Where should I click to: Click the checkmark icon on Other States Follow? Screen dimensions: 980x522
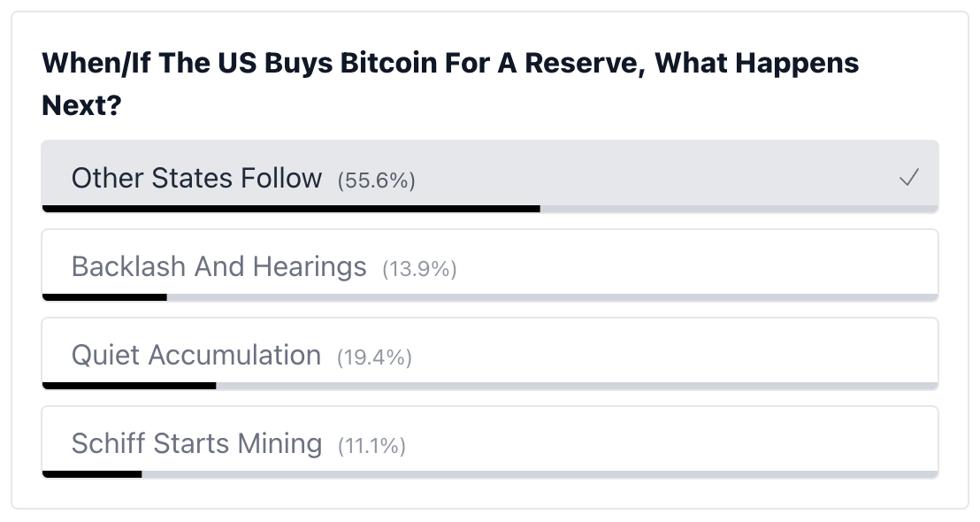(x=908, y=178)
